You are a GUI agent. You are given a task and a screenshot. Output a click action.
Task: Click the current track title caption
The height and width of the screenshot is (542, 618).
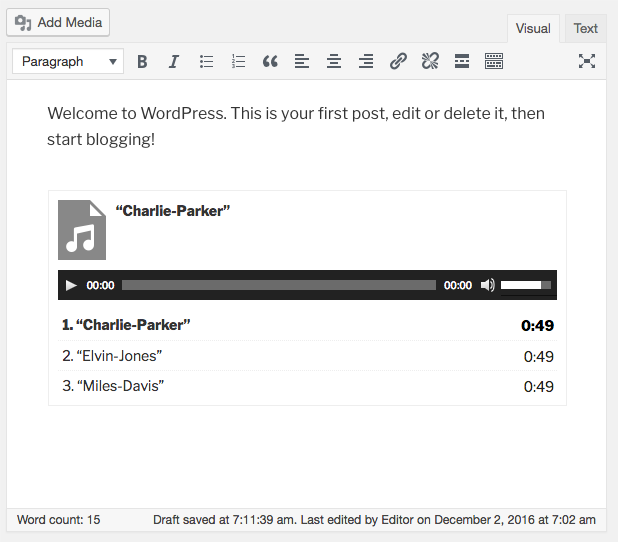coord(173,211)
